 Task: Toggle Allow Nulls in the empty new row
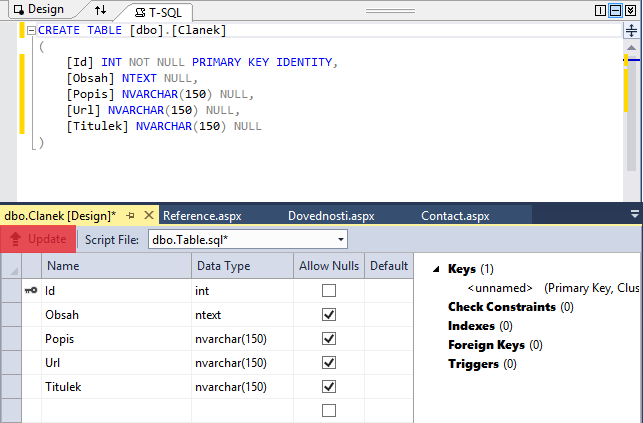(x=329, y=410)
